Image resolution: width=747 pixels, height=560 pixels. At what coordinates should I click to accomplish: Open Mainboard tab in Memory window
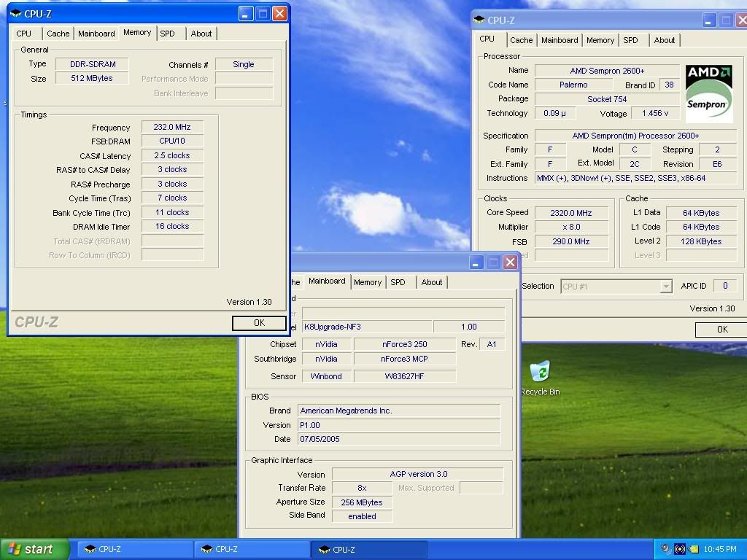96,34
